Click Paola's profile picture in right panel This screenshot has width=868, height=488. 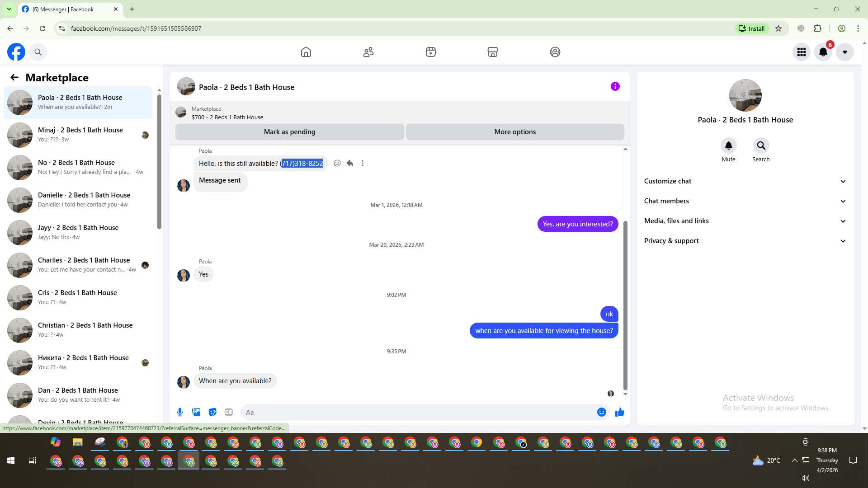click(x=745, y=95)
